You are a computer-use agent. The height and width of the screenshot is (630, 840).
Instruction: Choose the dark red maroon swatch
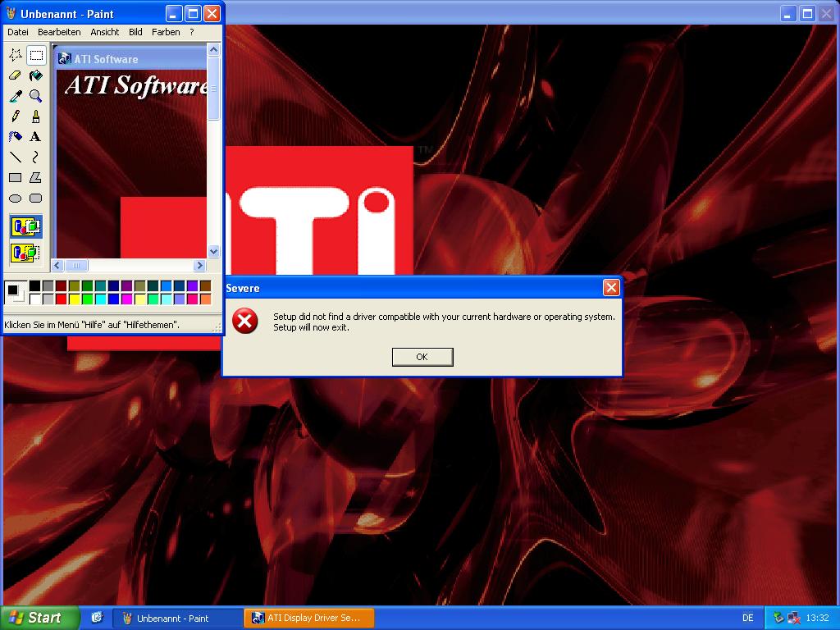click(61, 285)
